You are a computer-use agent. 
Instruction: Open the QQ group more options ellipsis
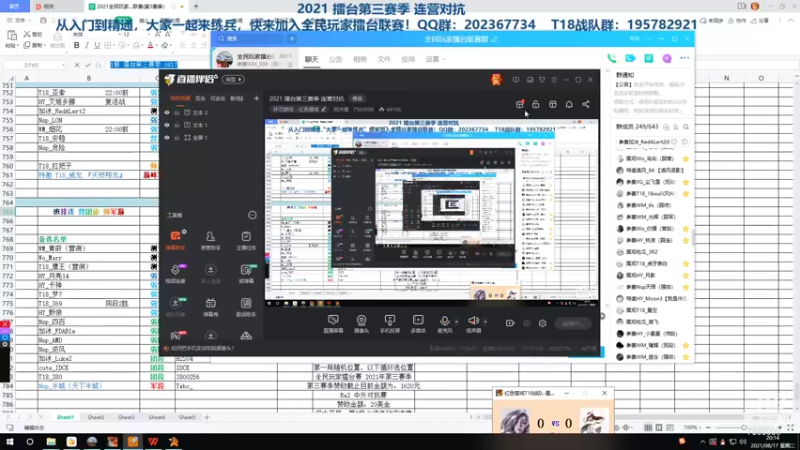pos(685,59)
